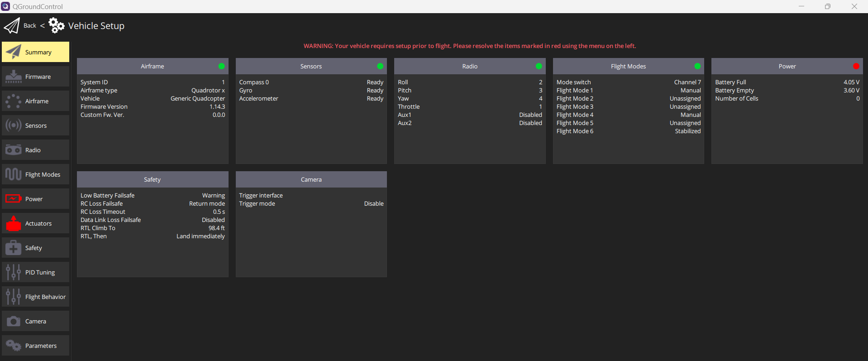Click Battery Empty value '3.60 V'
This screenshot has height=361, width=868.
point(851,90)
